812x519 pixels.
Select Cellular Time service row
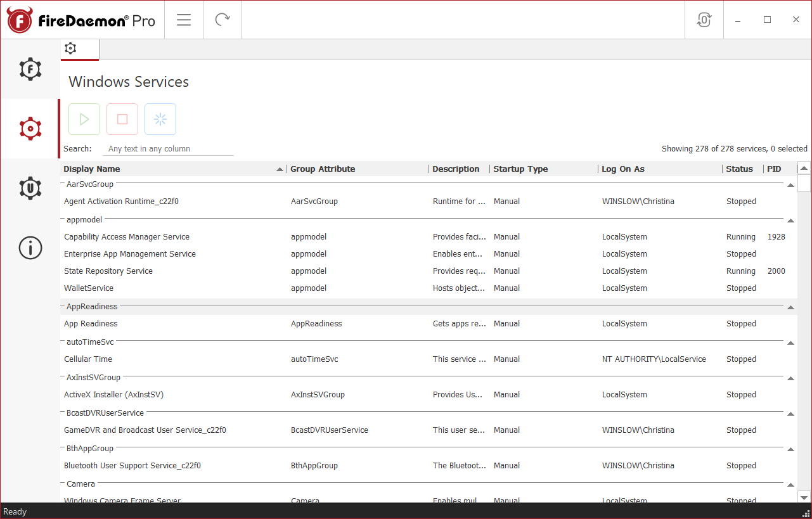click(429, 359)
